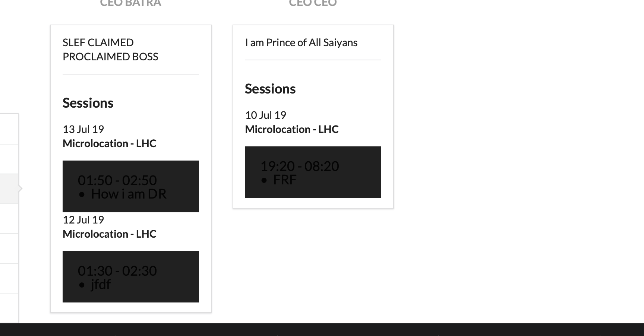Click the 13 Jul 19 date label
Viewport: 644px width, 336px height.
click(x=83, y=129)
